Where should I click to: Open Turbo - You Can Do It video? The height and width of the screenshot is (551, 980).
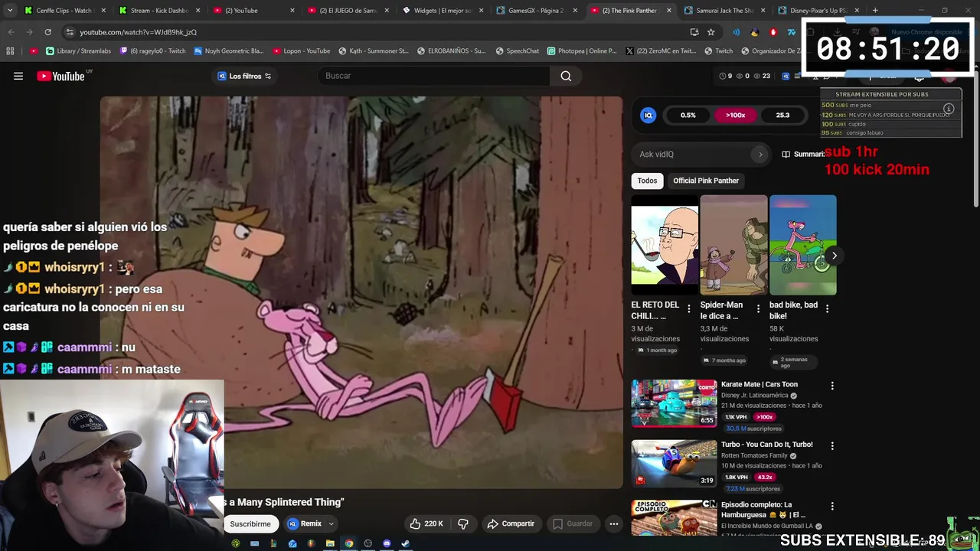[x=674, y=463]
